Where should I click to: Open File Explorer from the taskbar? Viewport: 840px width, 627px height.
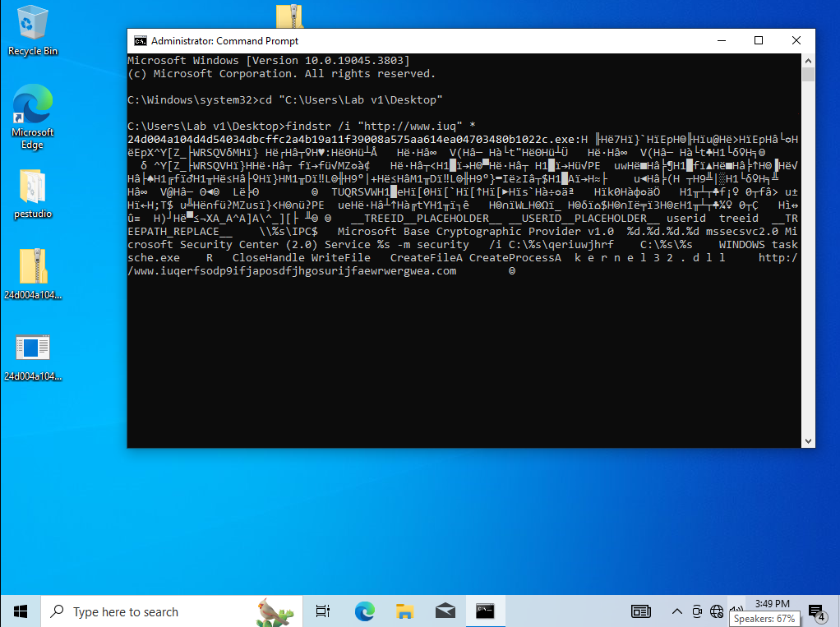click(x=404, y=611)
